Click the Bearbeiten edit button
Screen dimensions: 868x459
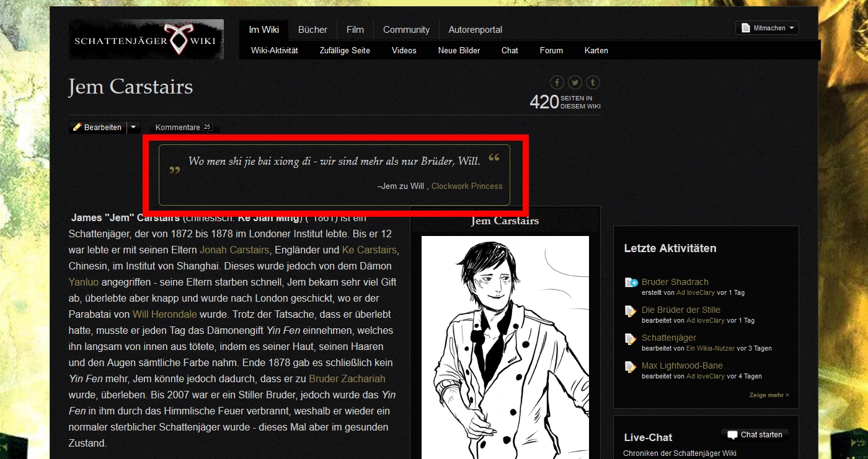tap(98, 127)
